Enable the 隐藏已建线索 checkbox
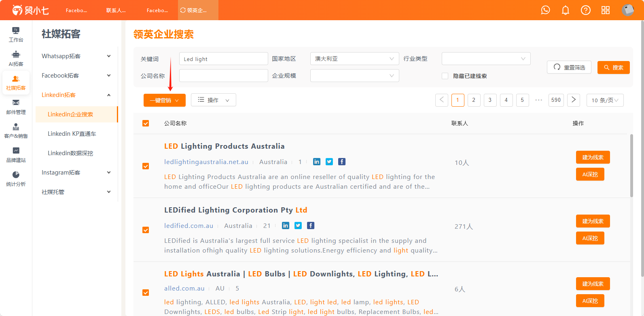644x316 pixels. click(445, 76)
